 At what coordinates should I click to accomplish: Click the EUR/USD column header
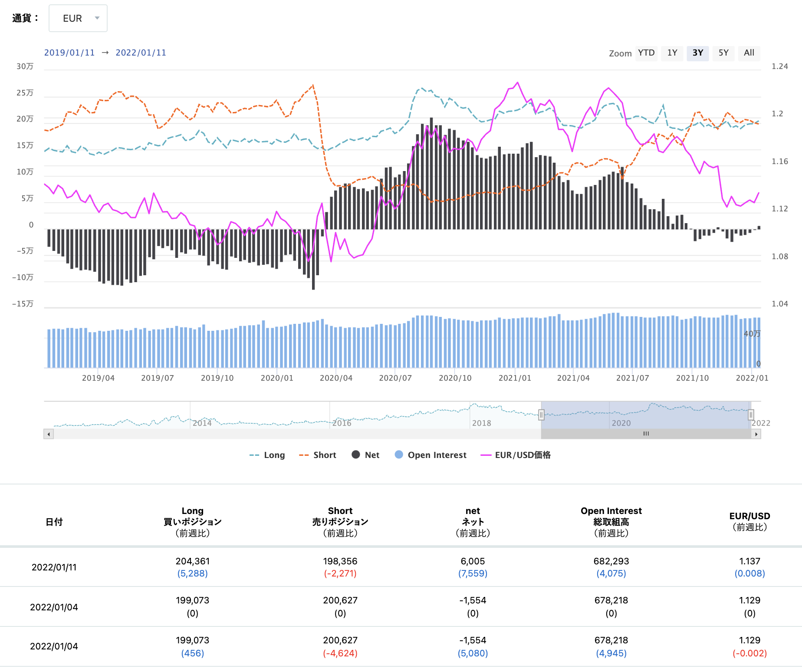click(x=749, y=522)
